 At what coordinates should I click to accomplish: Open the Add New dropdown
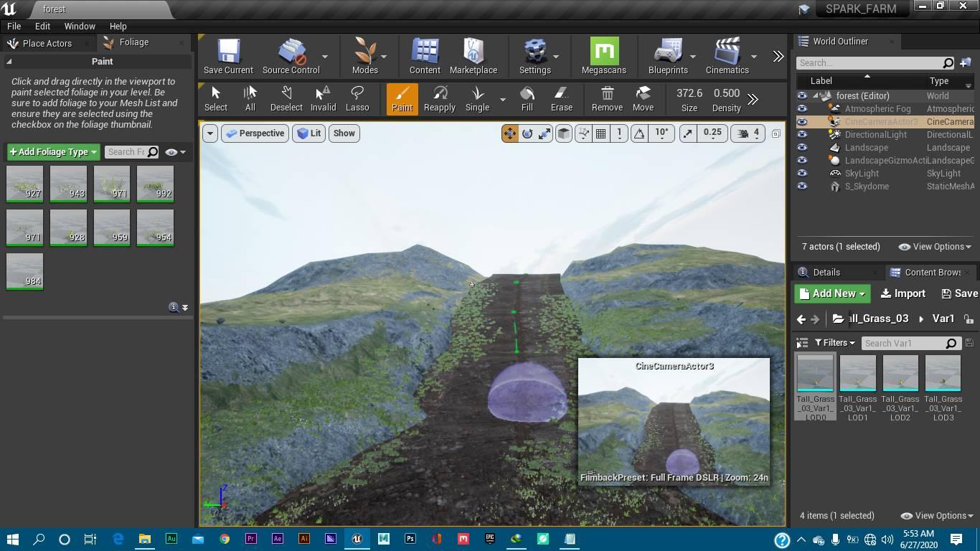click(x=832, y=293)
